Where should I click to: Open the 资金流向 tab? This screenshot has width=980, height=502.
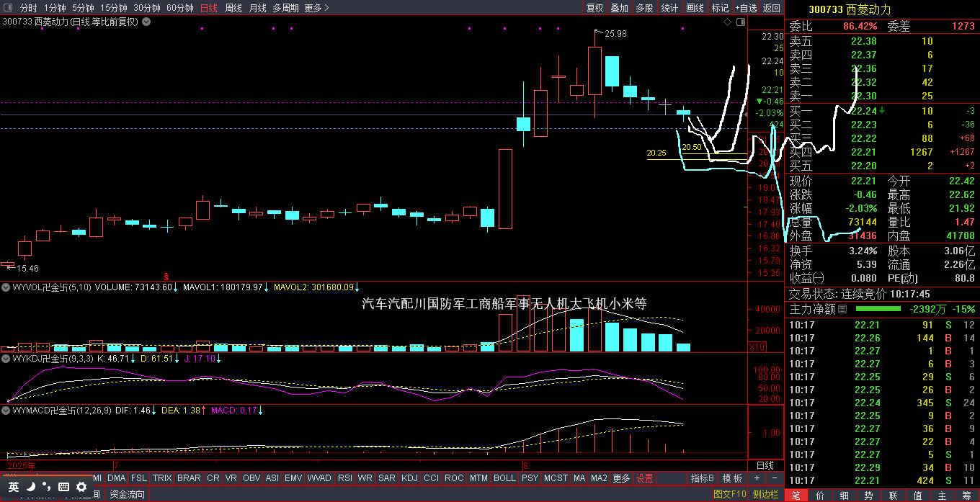click(127, 494)
